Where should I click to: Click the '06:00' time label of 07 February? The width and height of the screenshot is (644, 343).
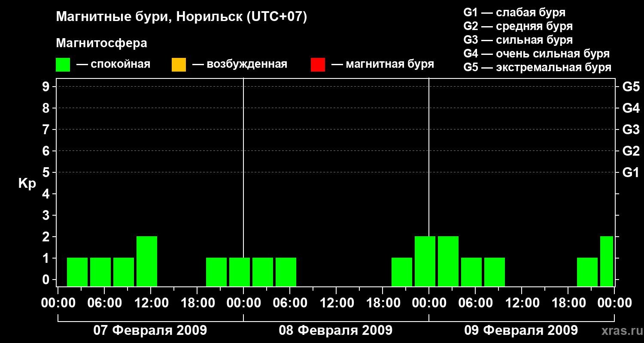104,303
